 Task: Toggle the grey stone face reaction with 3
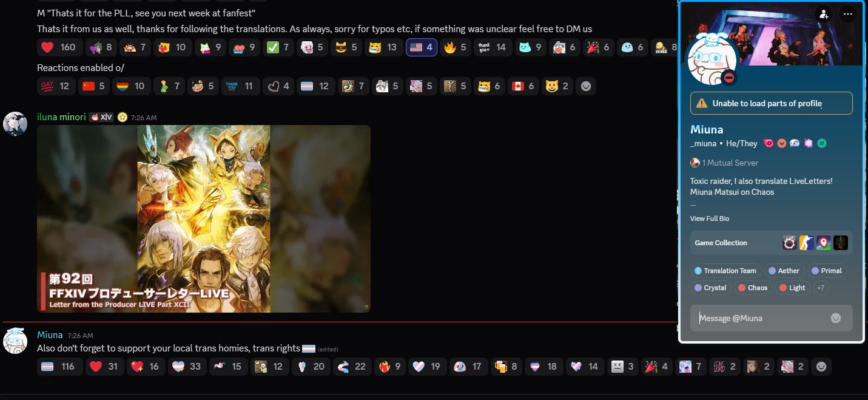click(623, 367)
